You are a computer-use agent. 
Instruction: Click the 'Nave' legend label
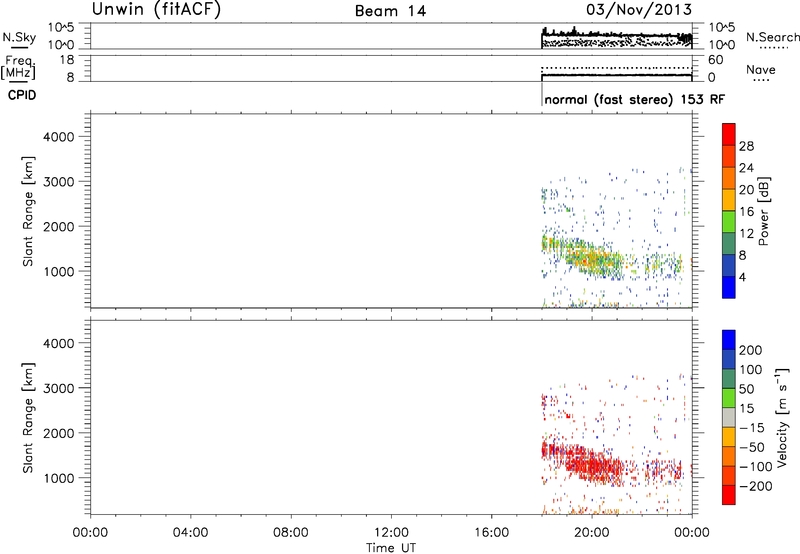[760, 69]
